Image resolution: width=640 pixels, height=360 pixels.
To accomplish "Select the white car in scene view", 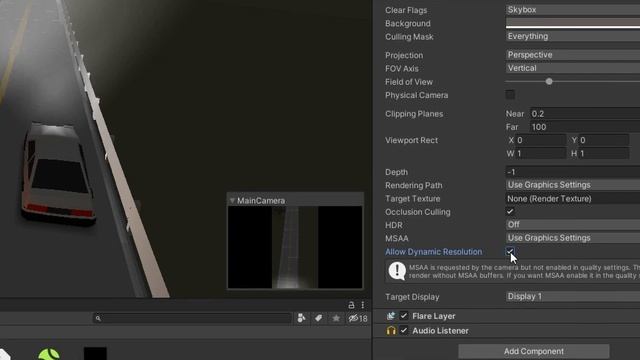I will tap(58, 173).
